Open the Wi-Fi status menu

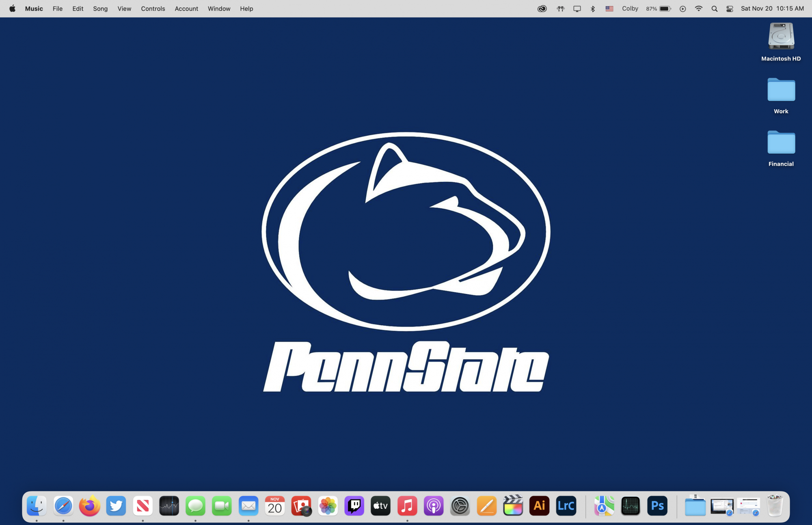699,9
